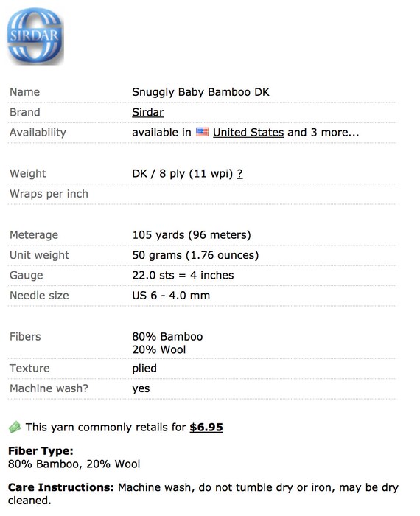The width and height of the screenshot is (420, 516).
Task: Click the Machine wash yes value
Action: tap(141, 388)
